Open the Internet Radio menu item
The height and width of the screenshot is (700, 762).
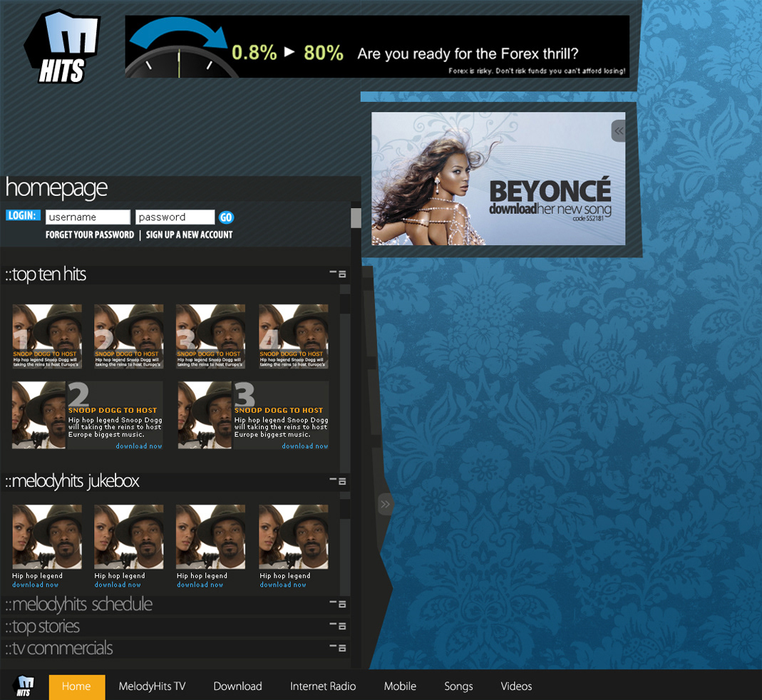323,686
